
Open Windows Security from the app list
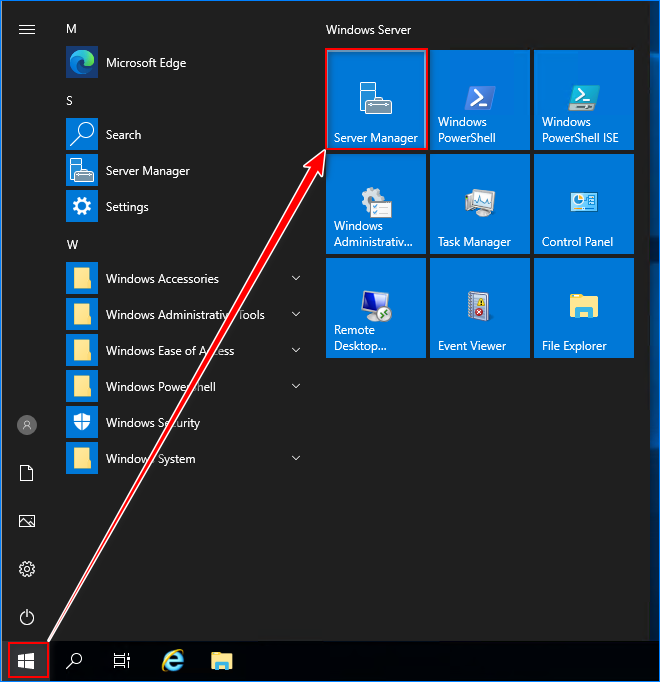point(152,423)
